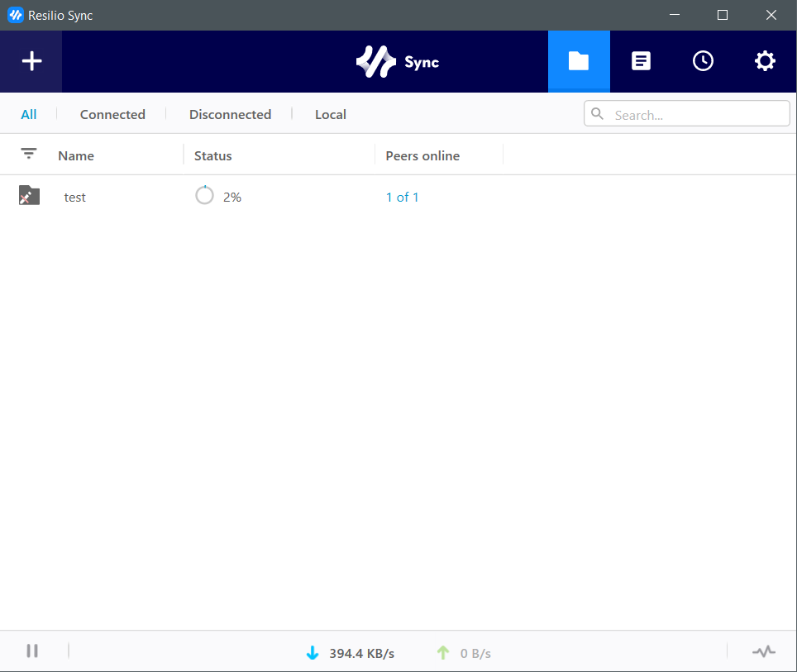This screenshot has height=672, width=797.
Task: Click the circular sync progress indicator
Action: pyautogui.click(x=204, y=195)
